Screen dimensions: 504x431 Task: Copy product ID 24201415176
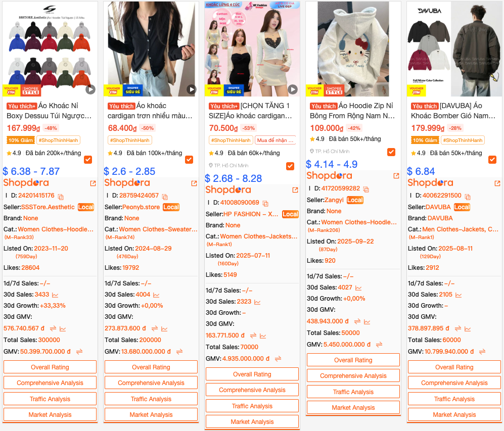(61, 196)
